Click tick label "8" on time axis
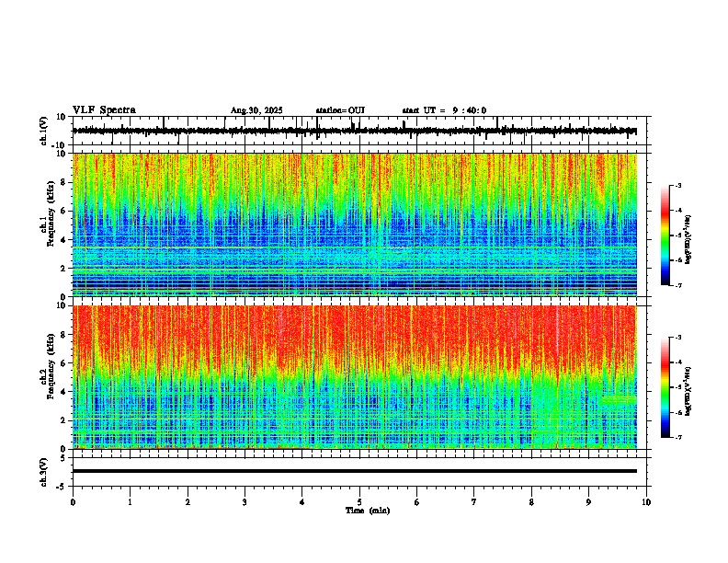Viewport: 728px width, 563px height. click(531, 502)
